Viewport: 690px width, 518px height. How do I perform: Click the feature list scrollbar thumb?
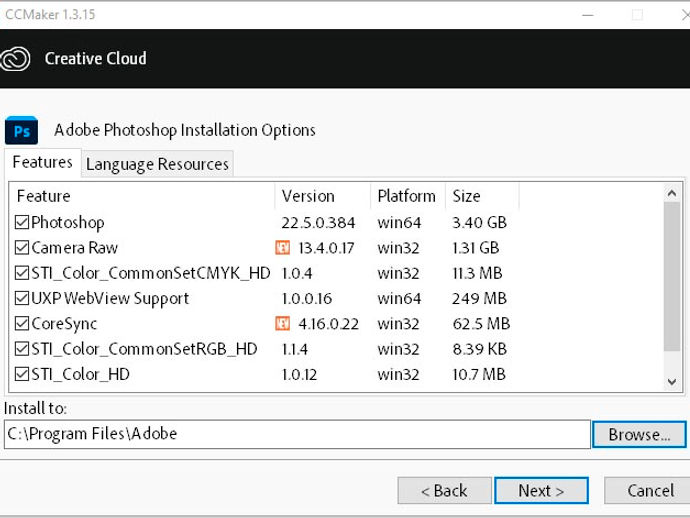click(x=672, y=276)
